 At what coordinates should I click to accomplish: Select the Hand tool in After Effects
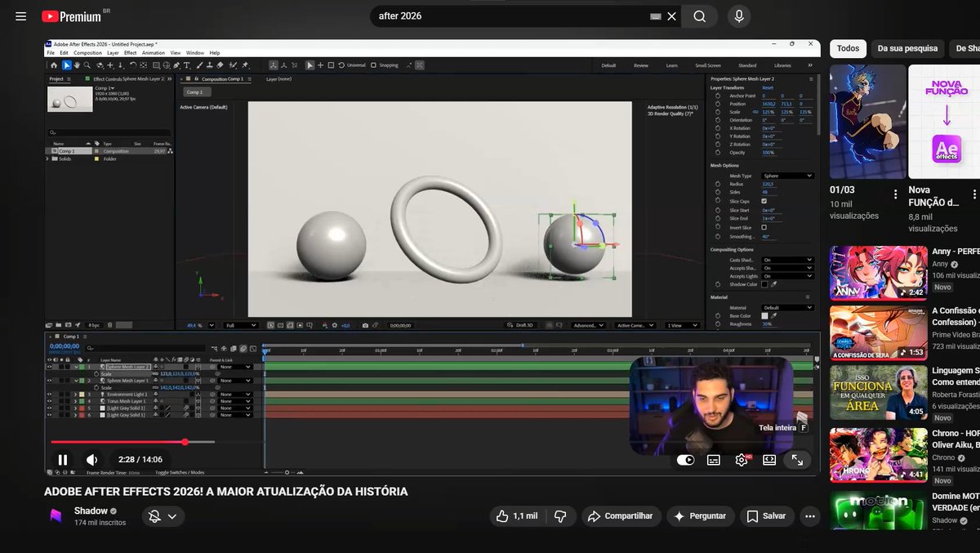point(77,65)
